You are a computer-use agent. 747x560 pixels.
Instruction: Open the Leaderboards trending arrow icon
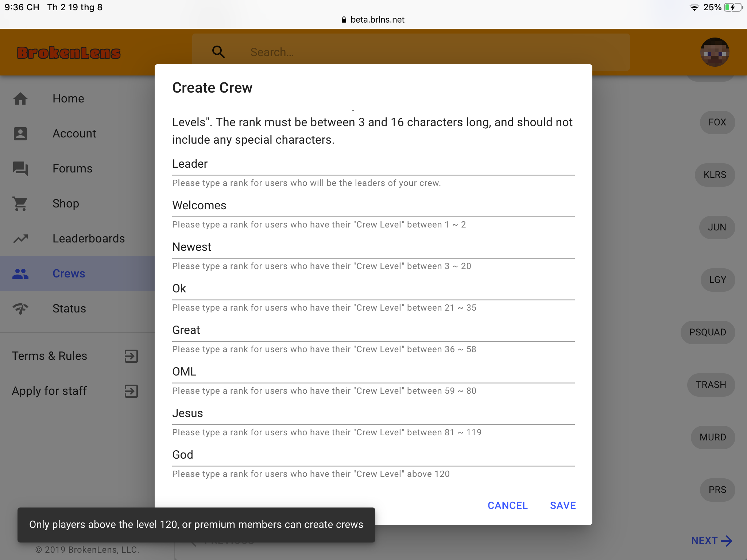coord(20,238)
